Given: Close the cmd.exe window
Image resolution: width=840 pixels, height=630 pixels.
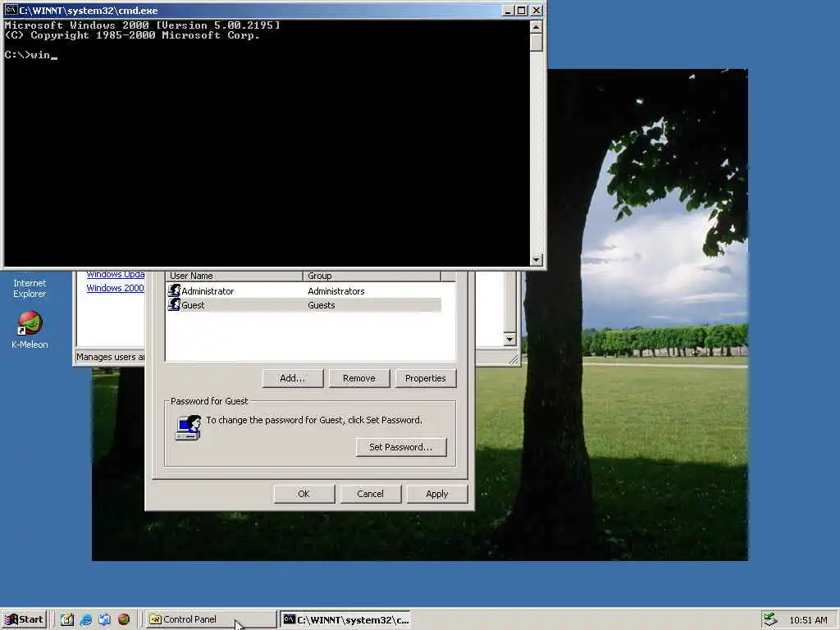Looking at the screenshot, I should pos(536,10).
